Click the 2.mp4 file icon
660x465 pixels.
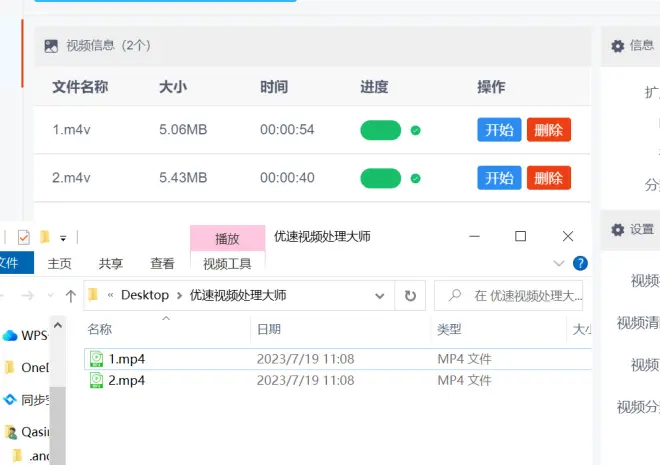click(x=96, y=380)
